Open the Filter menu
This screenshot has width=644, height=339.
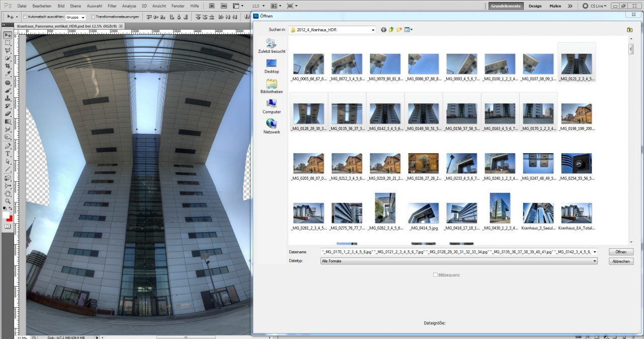112,6
